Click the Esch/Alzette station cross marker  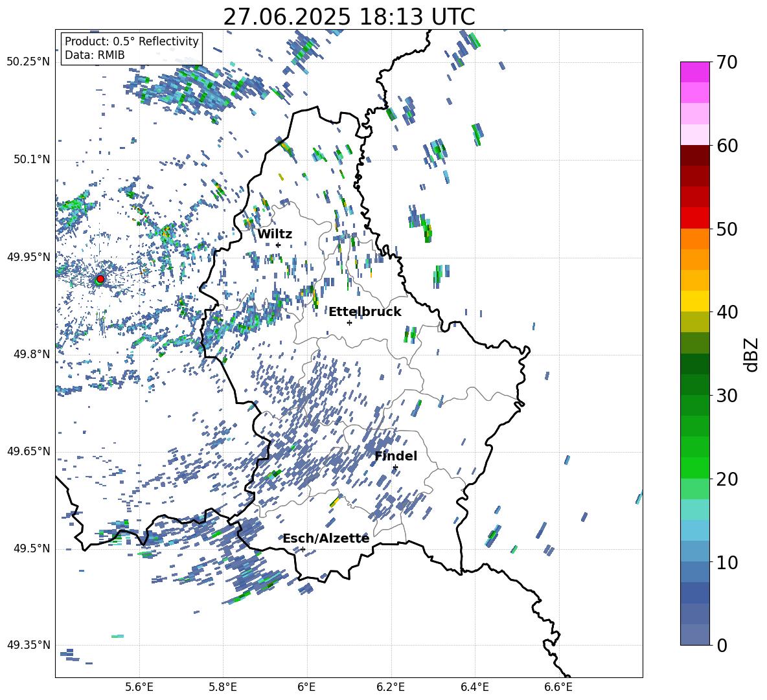(x=303, y=549)
